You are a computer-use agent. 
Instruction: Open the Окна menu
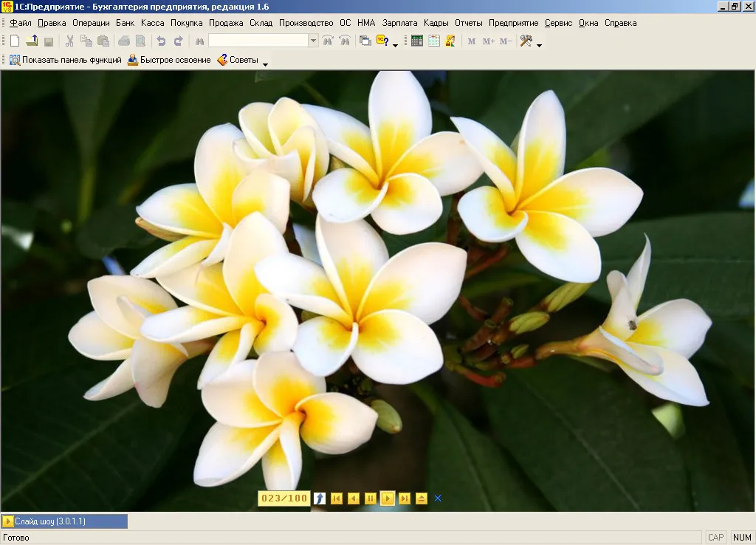click(x=588, y=23)
